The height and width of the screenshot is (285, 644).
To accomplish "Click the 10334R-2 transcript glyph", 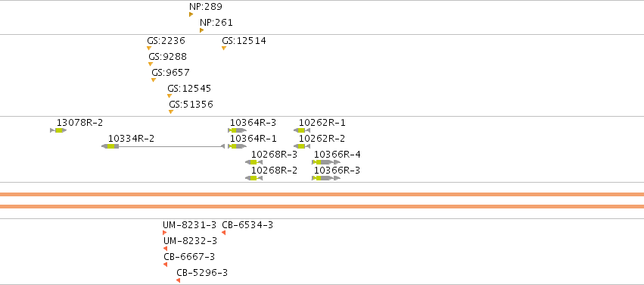I will point(163,146).
